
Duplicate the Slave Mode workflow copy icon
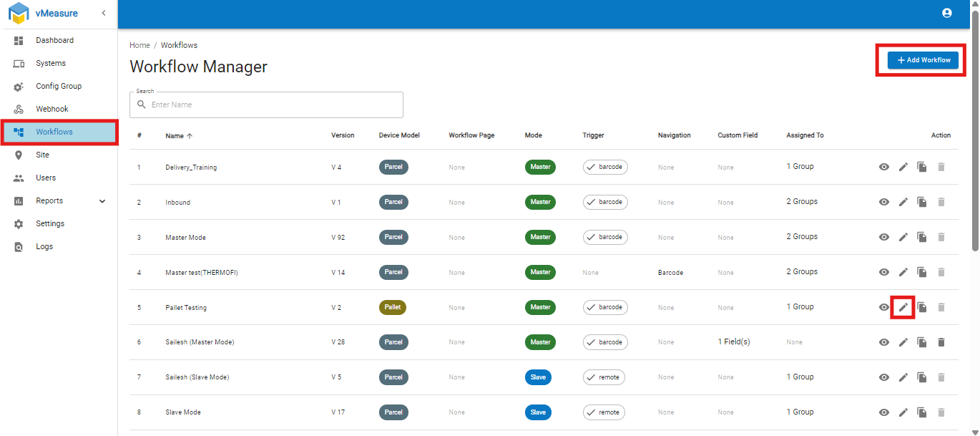(923, 412)
